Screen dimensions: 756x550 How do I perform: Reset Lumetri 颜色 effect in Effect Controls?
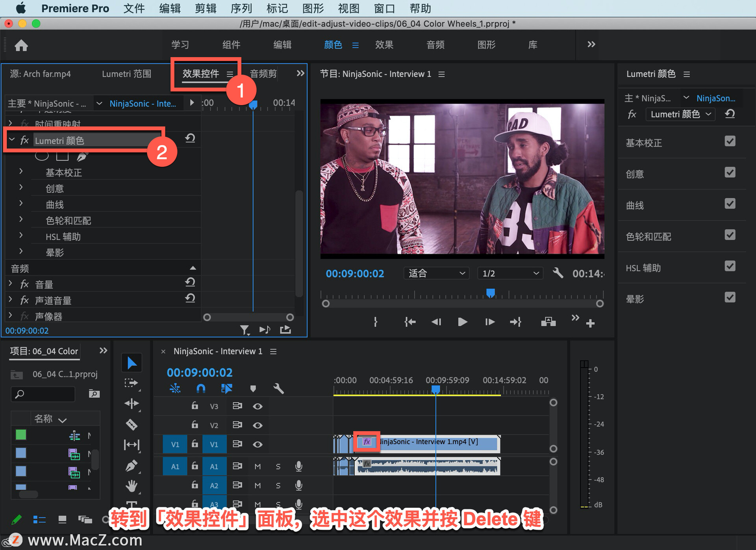190,138
